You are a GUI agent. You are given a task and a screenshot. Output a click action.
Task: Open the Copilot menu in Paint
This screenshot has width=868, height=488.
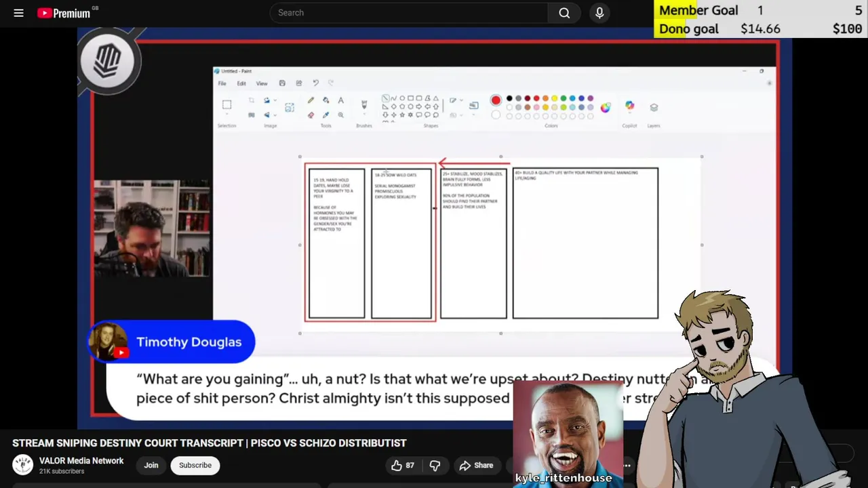629,106
